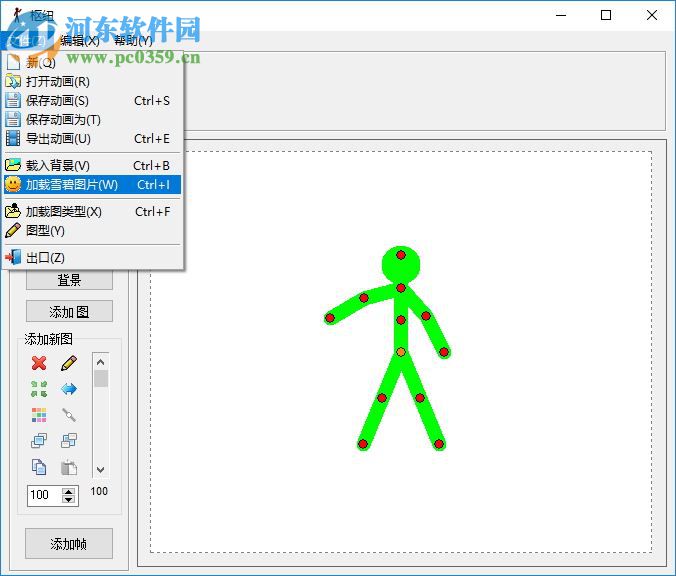Click the send to back icon

click(69, 441)
